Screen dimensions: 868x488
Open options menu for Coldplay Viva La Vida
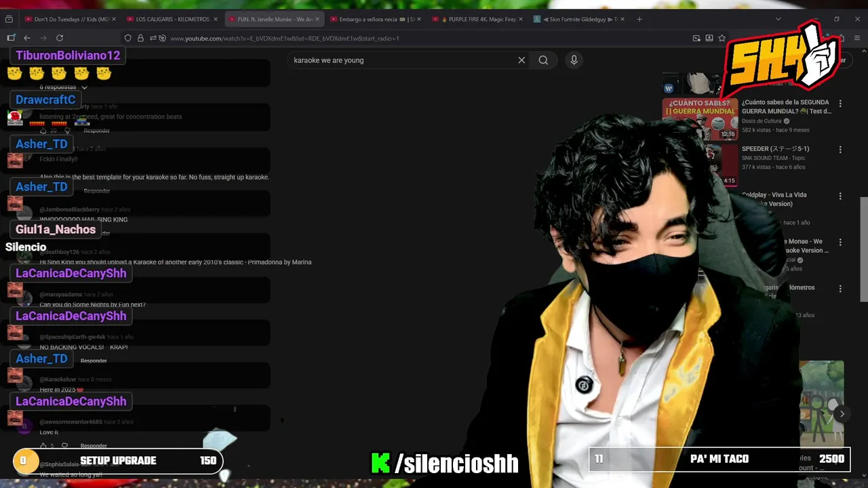pos(840,196)
